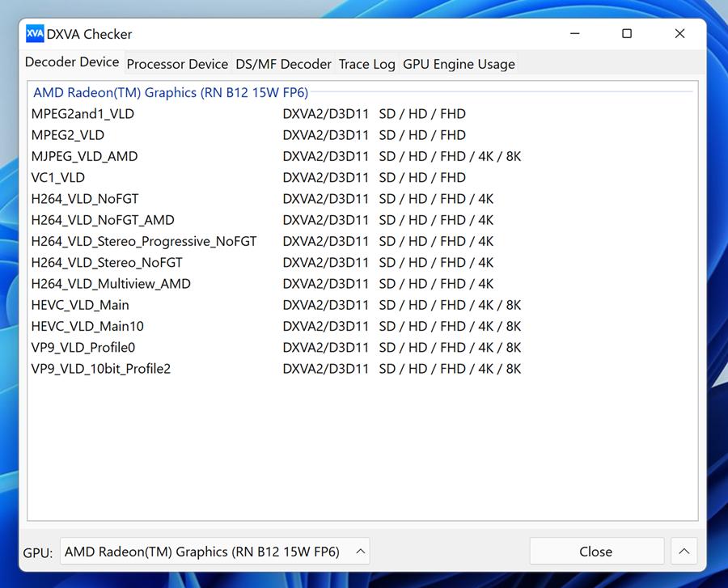The image size is (728, 588).
Task: Open the Processor Device tab
Action: coord(177,64)
